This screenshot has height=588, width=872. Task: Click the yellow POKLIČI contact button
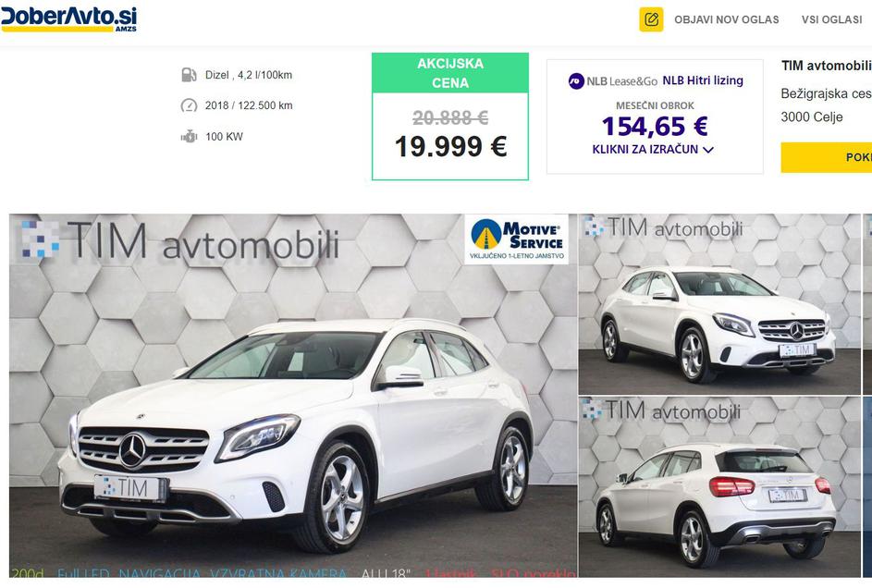pyautogui.click(x=827, y=157)
